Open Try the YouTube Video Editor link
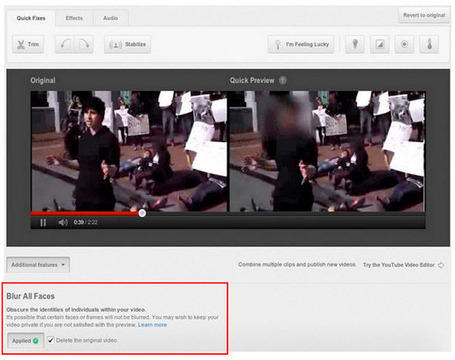Viewport: 455px width, 360px height. pyautogui.click(x=399, y=265)
